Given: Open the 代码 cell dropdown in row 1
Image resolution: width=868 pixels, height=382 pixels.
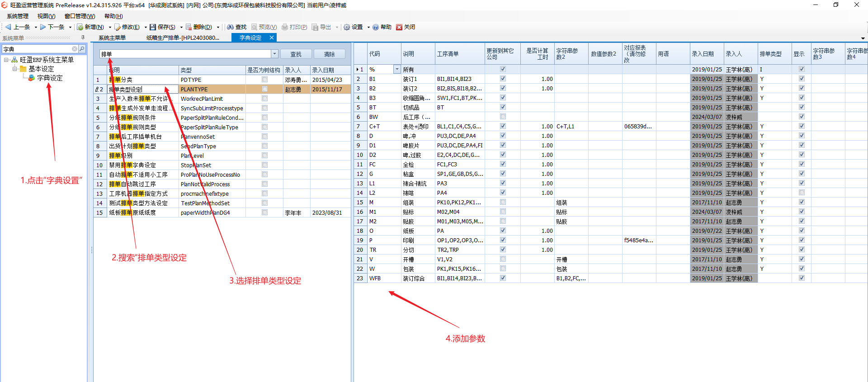Looking at the screenshot, I should coord(397,70).
